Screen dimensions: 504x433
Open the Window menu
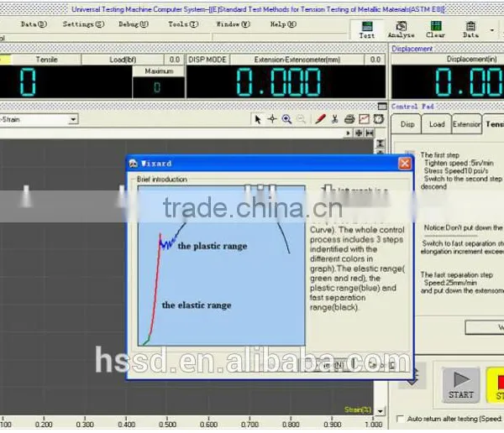pyautogui.click(x=233, y=24)
